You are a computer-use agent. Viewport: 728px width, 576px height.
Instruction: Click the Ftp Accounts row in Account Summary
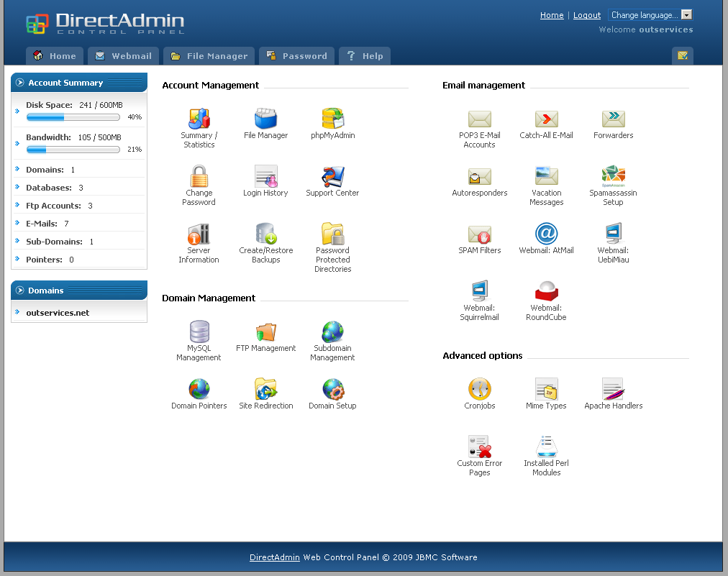pos(79,206)
